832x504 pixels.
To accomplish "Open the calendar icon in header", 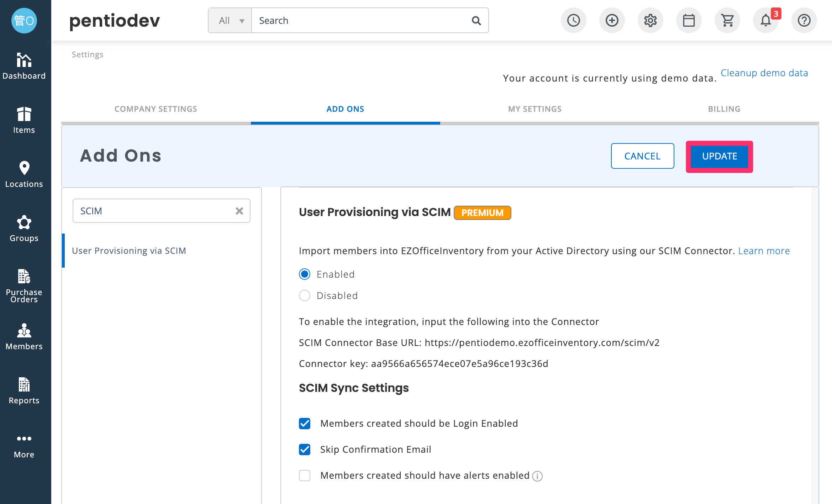I will (689, 20).
